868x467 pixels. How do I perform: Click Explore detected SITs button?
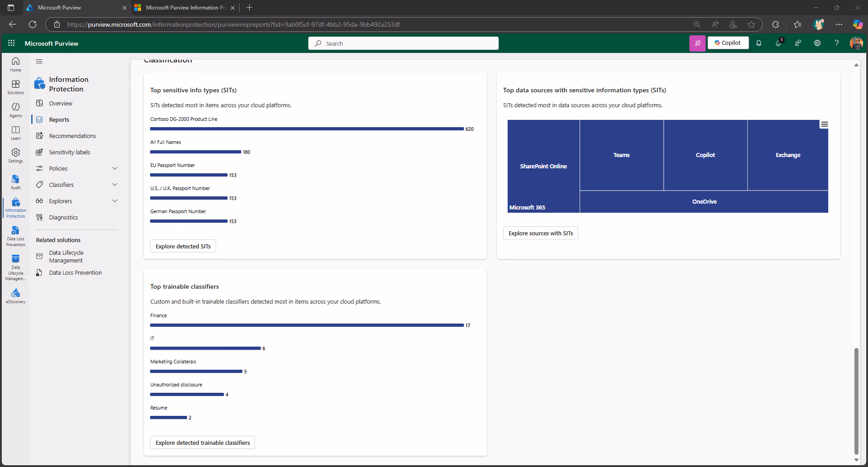point(183,246)
